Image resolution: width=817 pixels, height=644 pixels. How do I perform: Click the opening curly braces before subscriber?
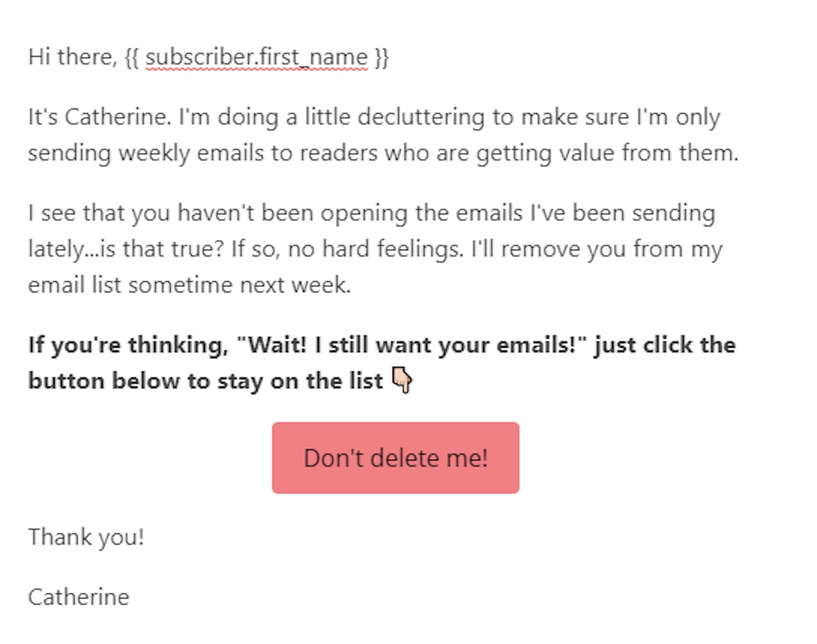coord(132,57)
